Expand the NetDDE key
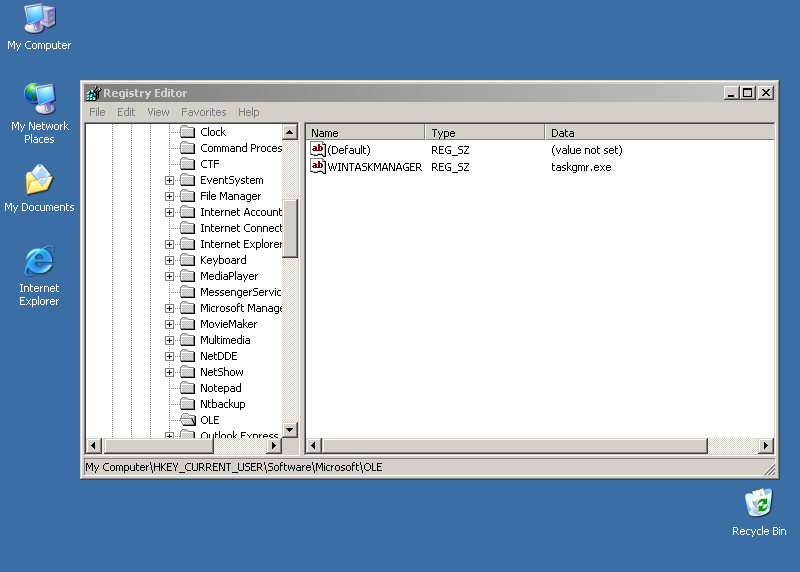The image size is (800, 572). click(169, 356)
